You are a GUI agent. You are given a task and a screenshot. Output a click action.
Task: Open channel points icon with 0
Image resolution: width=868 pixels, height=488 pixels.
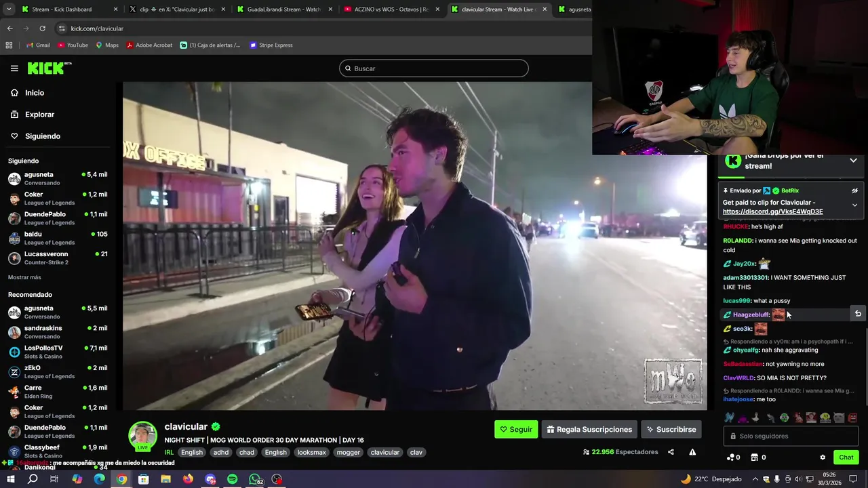pyautogui.click(x=734, y=457)
